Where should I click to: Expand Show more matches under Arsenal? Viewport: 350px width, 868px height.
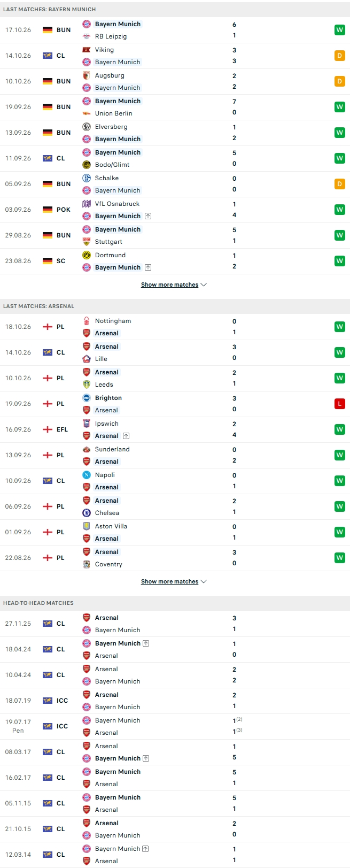pos(174,582)
